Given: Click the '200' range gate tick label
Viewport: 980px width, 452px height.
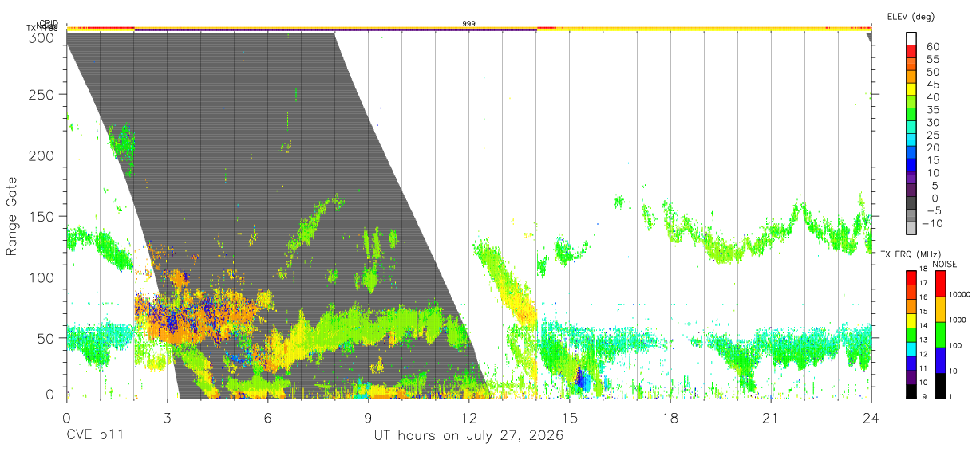Looking at the screenshot, I should click(x=41, y=155).
